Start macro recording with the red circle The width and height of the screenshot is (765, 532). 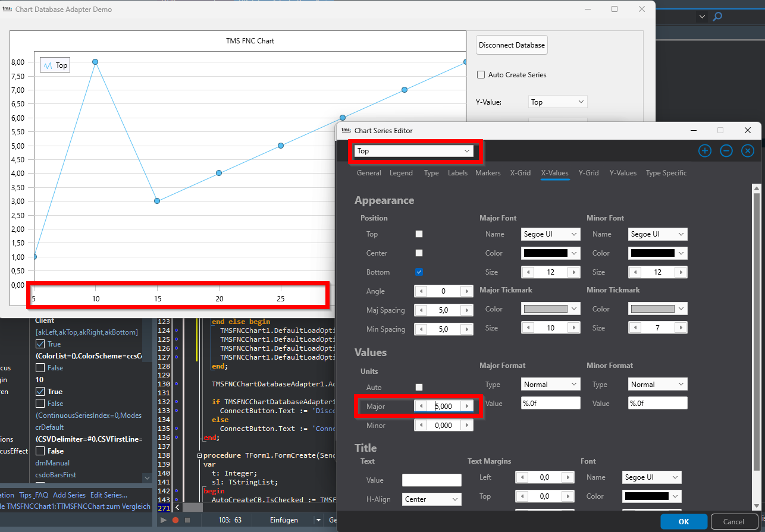pyautogui.click(x=175, y=520)
